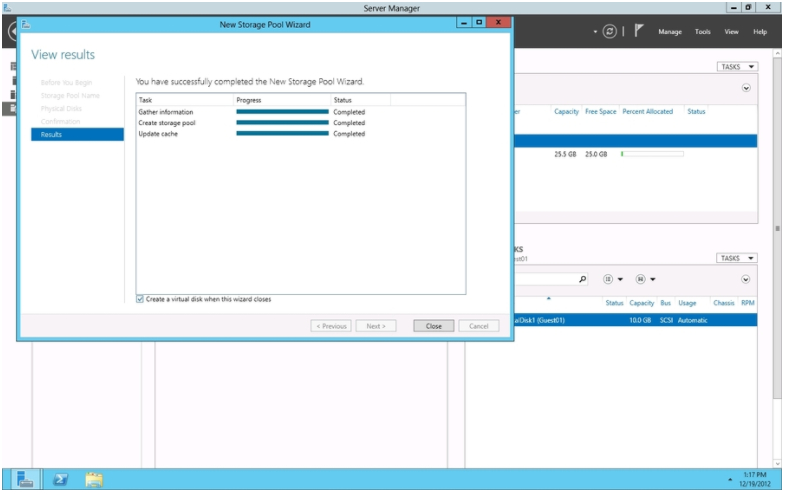Uncheck Create a virtual disk when wizard closes
Image resolution: width=786 pixels, height=494 pixels.
140,299
